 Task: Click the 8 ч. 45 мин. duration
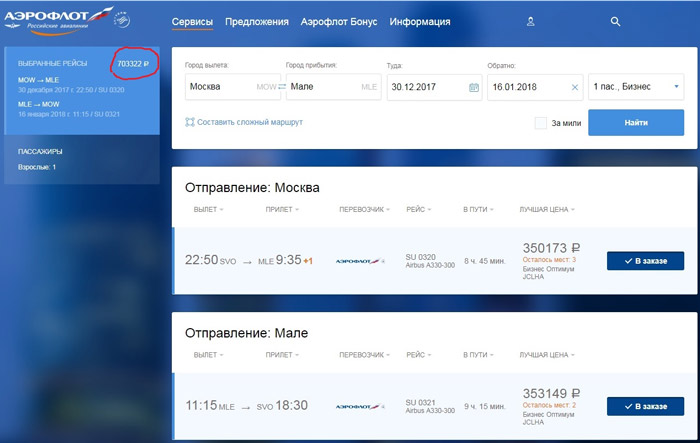[x=485, y=261]
